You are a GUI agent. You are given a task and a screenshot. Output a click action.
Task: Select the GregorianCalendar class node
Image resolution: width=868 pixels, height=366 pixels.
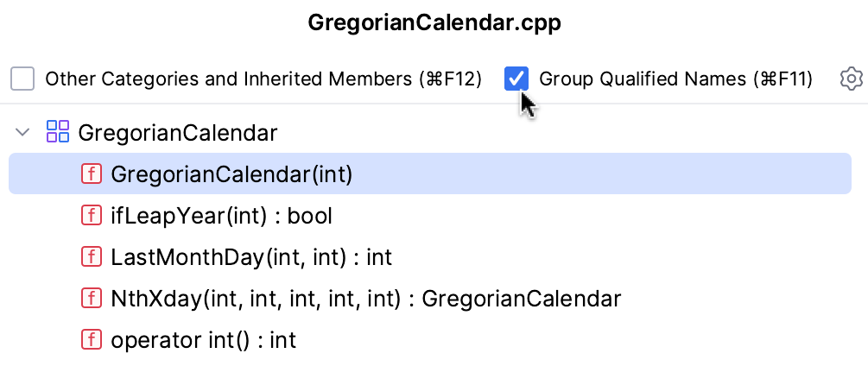click(177, 133)
